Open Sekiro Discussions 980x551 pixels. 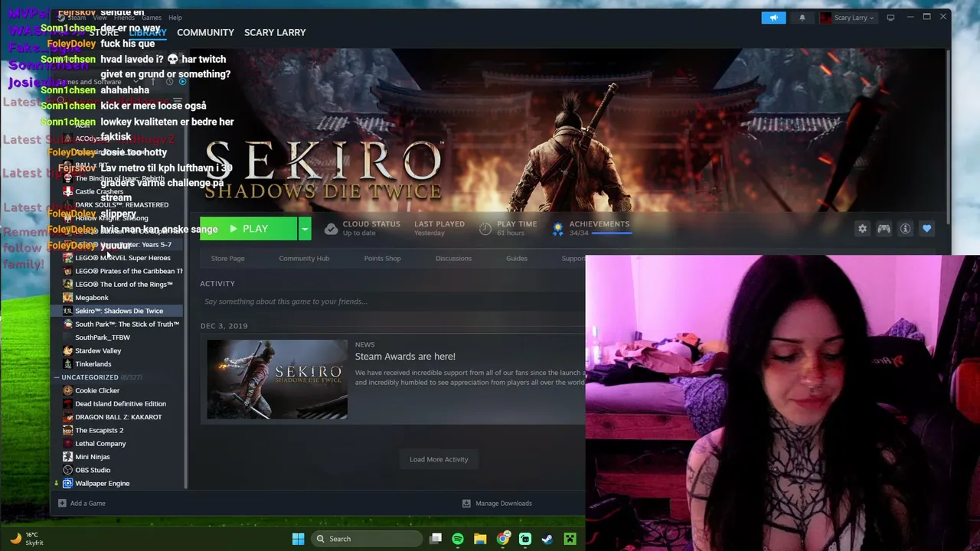pos(453,259)
